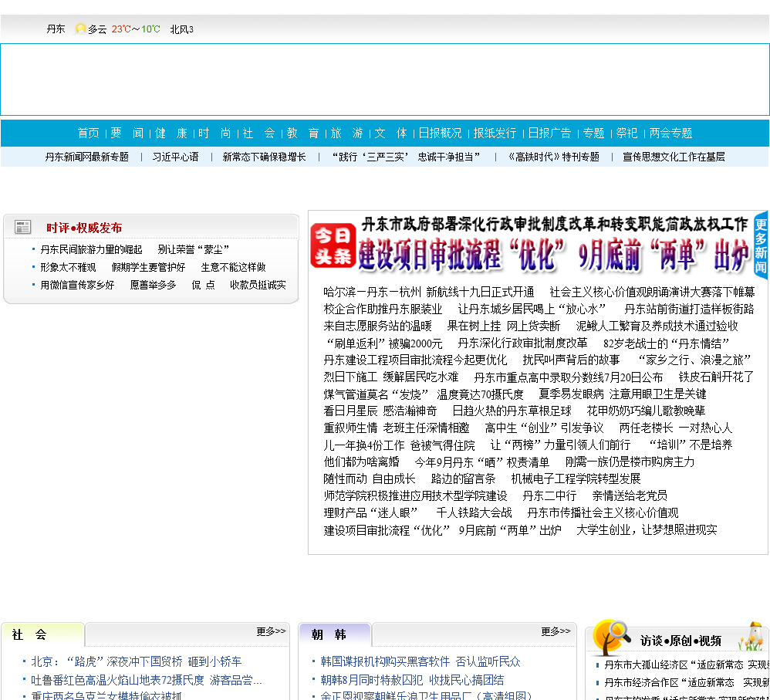
Task: Open “刷单返利”被骗2000元 article
Action: [384, 343]
